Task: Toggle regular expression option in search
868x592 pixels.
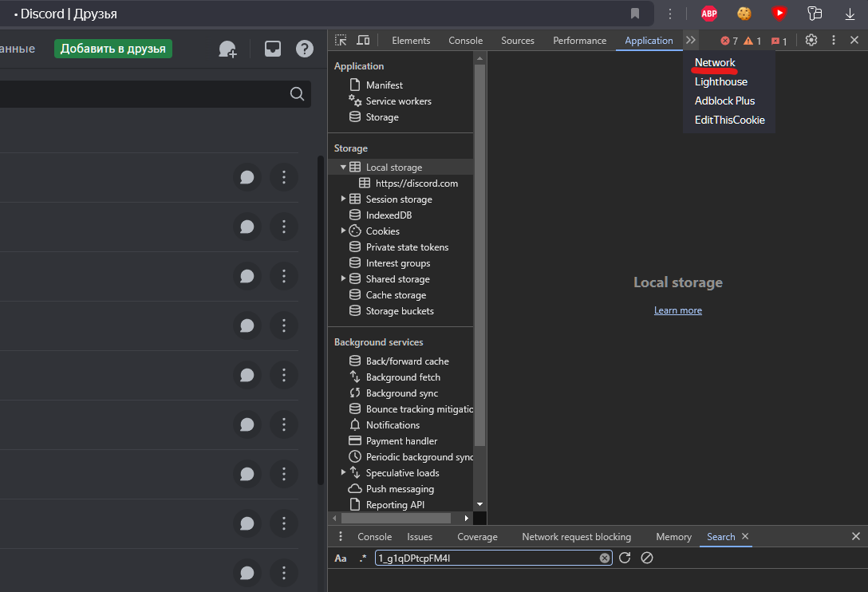Action: (362, 558)
